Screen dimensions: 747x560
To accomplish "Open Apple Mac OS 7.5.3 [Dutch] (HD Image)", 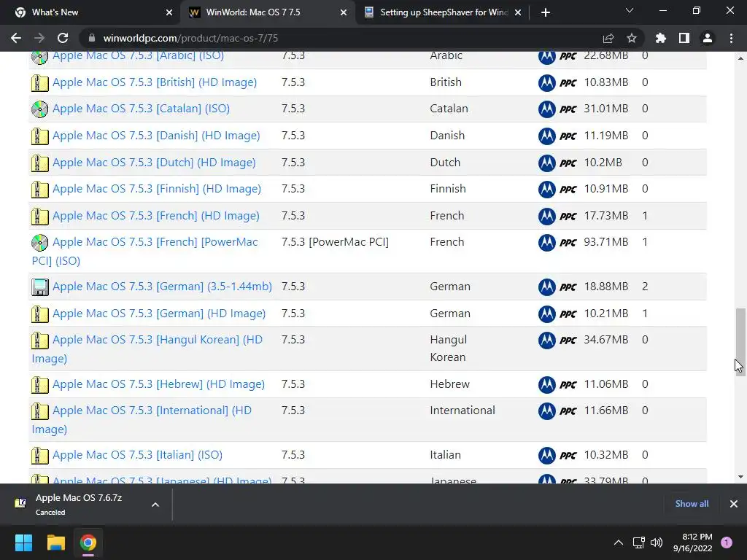I will tap(154, 163).
